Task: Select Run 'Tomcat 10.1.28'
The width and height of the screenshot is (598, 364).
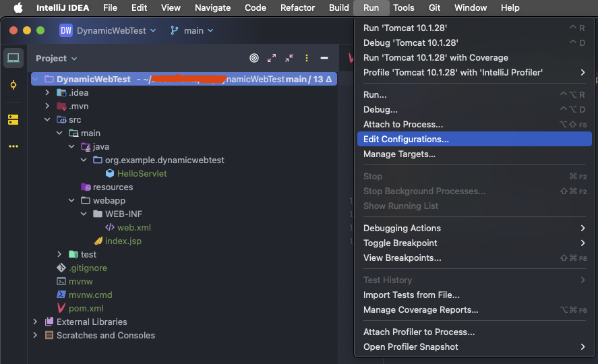Action: pos(475,28)
